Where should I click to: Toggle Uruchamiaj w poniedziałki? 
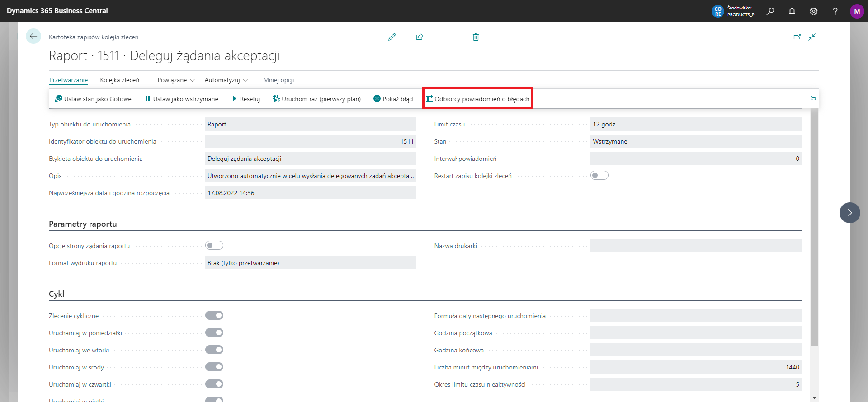point(214,333)
